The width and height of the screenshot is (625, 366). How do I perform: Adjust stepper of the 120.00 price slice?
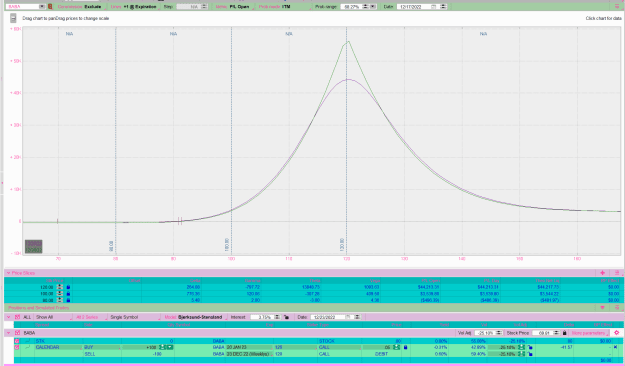pyautogui.click(x=60, y=287)
